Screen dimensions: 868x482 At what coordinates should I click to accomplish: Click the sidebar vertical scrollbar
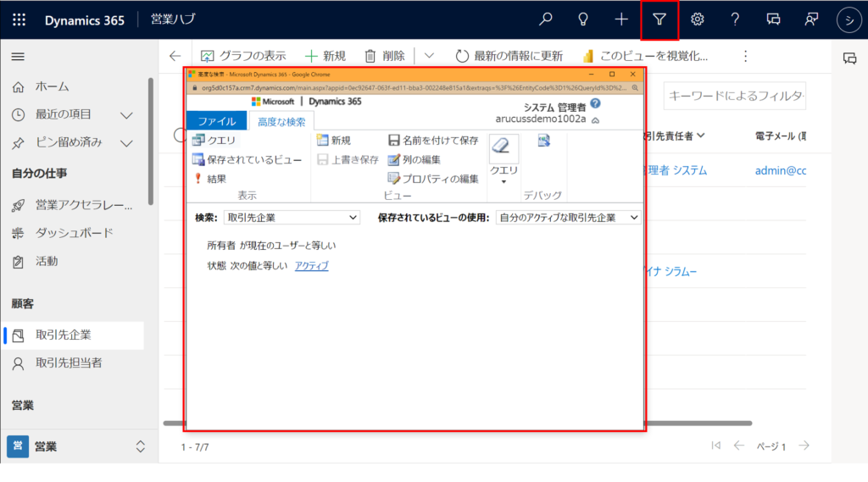click(x=150, y=141)
